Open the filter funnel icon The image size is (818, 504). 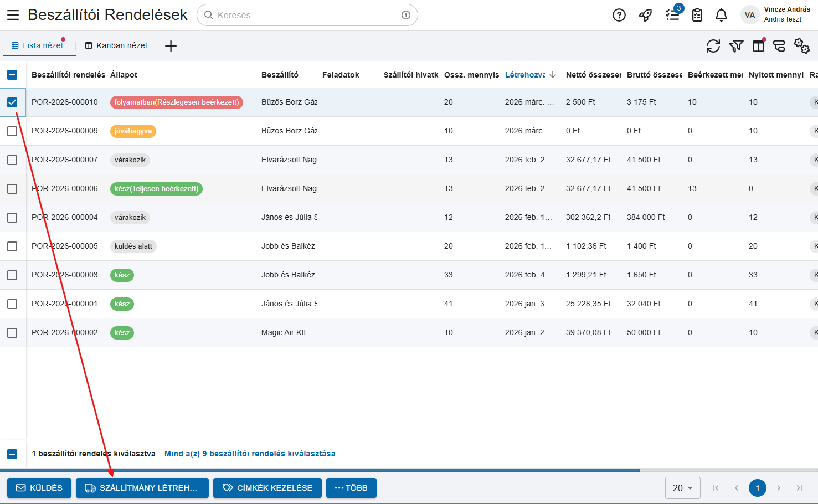[x=735, y=46]
